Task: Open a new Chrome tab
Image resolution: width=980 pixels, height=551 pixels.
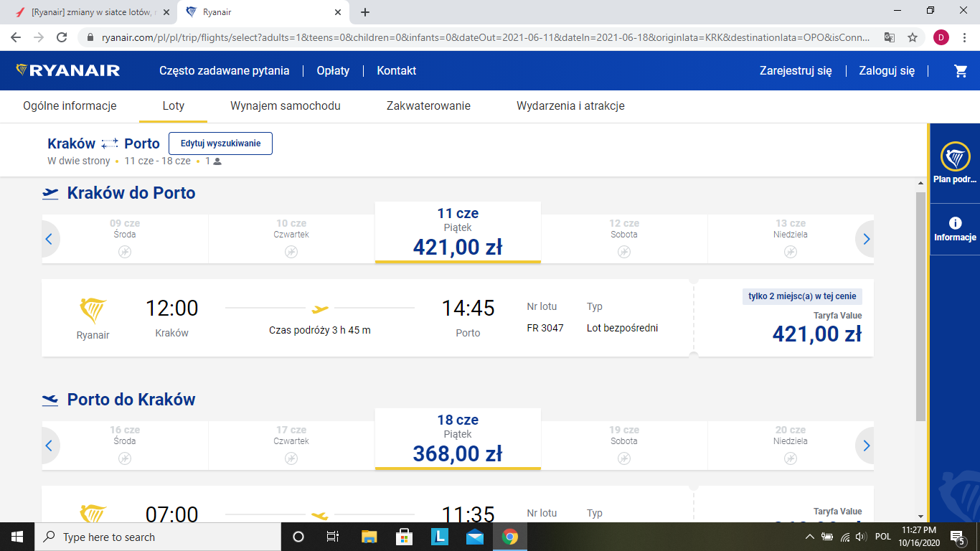Action: point(365,12)
